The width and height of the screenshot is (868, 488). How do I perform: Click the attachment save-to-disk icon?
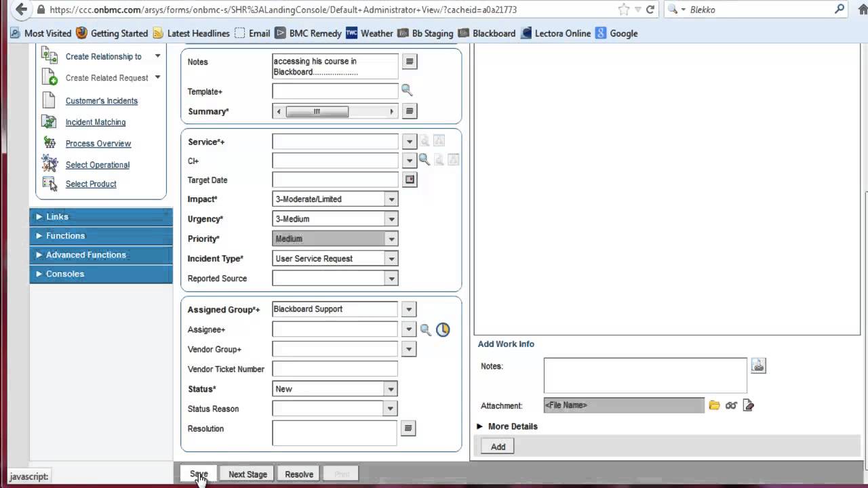point(749,405)
